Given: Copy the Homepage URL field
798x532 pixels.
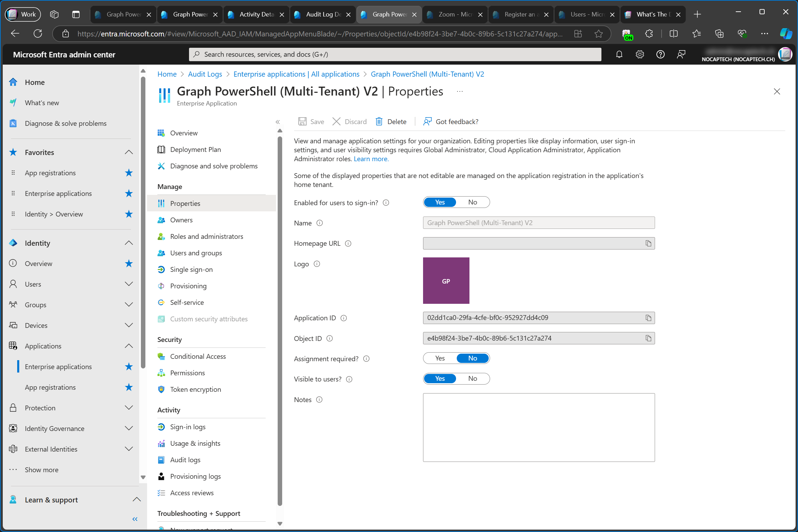Looking at the screenshot, I should point(648,243).
